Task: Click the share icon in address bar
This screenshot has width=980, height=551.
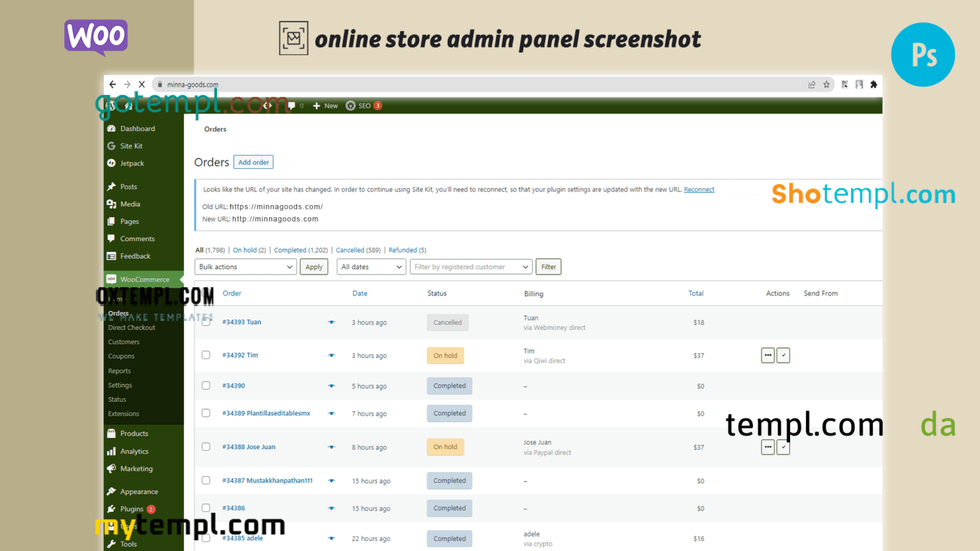Action: point(812,84)
